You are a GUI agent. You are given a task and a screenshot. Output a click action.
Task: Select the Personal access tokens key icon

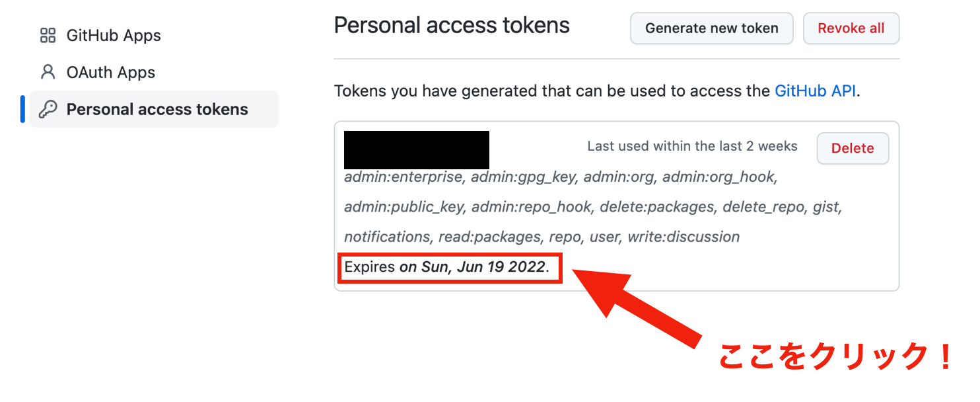tap(47, 108)
